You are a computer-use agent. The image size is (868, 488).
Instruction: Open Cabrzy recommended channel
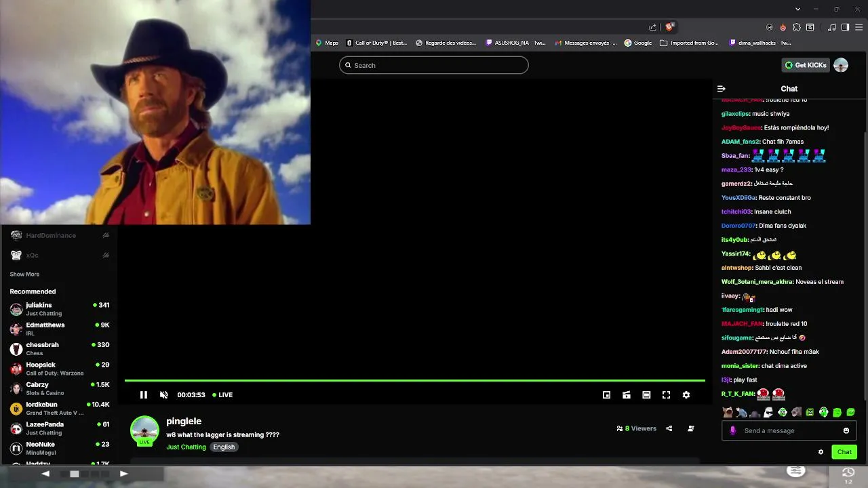tap(60, 388)
